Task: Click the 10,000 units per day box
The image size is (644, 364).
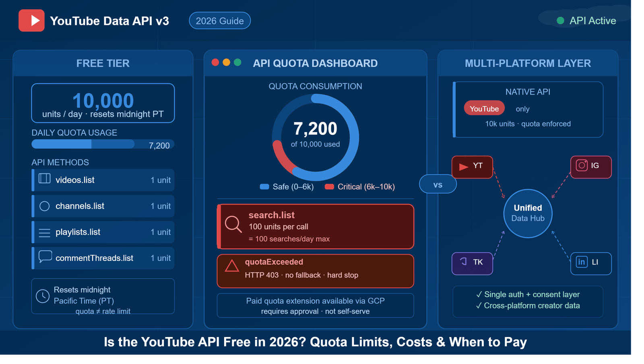Action: (103, 103)
